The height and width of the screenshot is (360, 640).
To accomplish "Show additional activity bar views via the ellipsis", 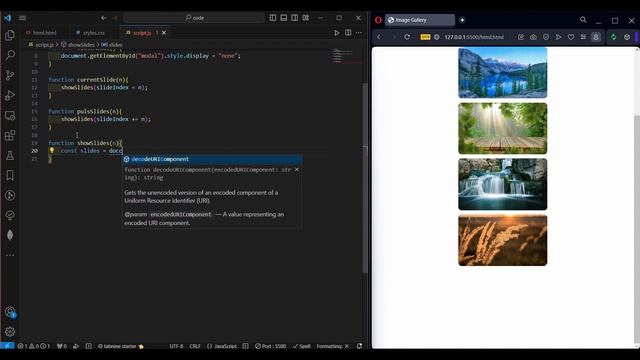I will (10, 255).
